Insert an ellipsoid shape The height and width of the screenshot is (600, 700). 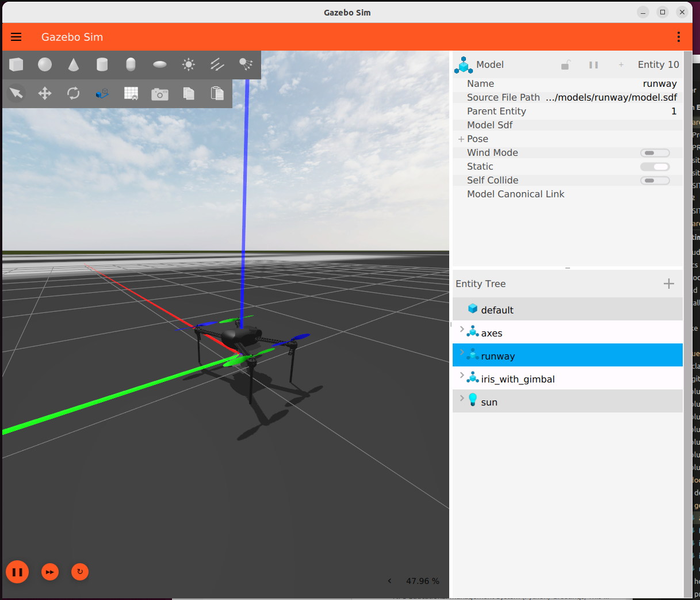tap(160, 64)
